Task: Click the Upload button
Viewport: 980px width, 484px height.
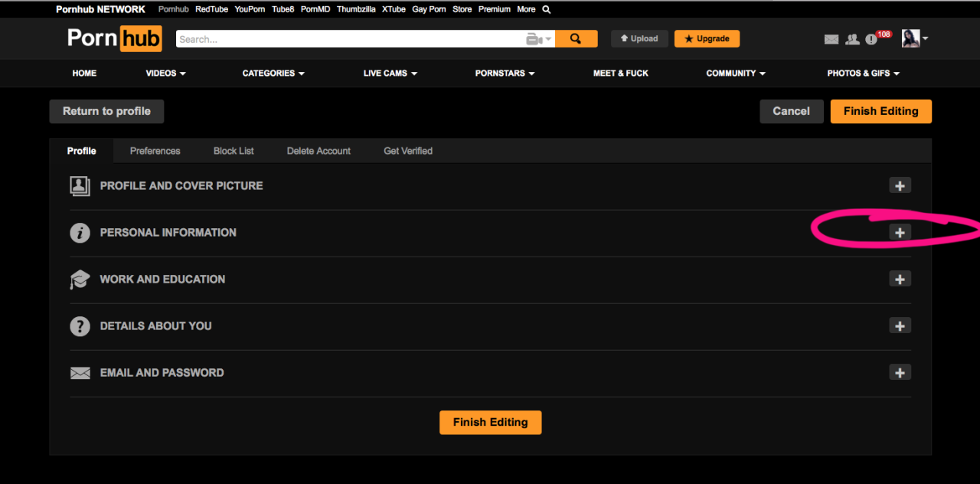Action: pos(639,38)
